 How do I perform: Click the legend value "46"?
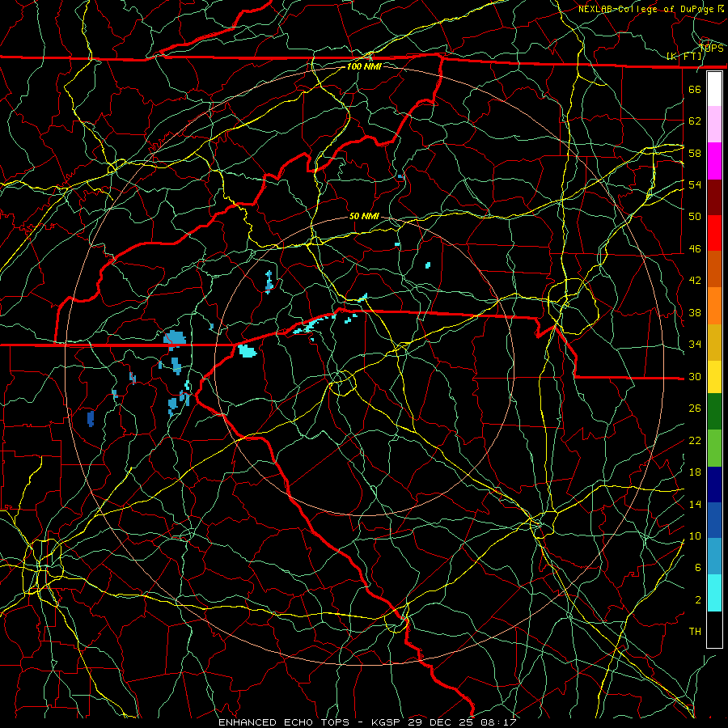(x=695, y=249)
